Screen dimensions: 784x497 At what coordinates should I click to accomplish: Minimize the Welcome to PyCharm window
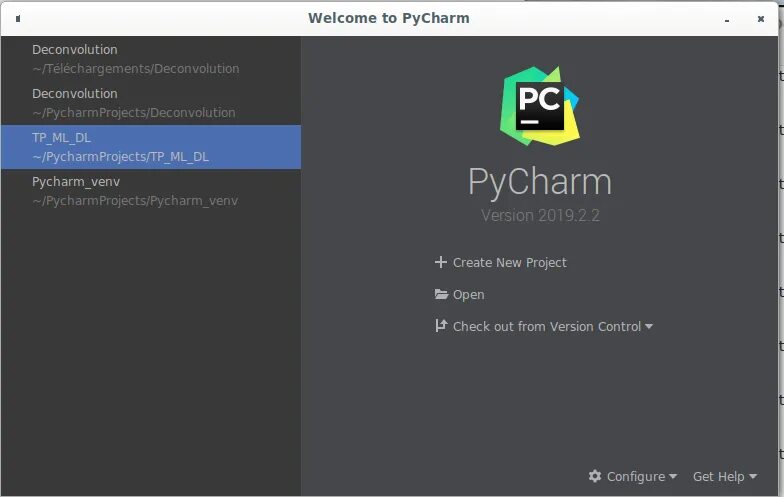tap(726, 20)
